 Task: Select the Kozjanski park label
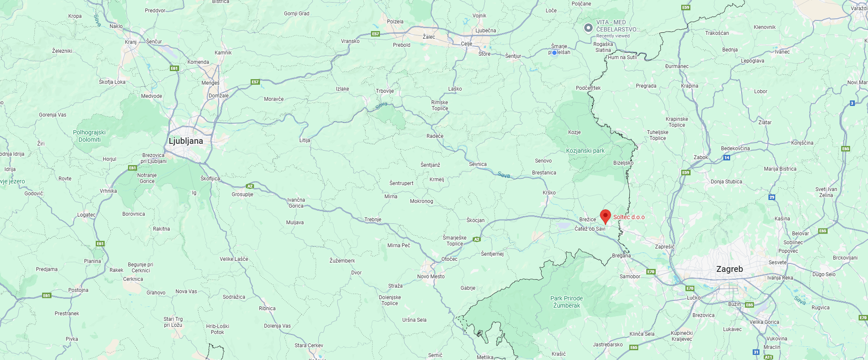(x=585, y=151)
